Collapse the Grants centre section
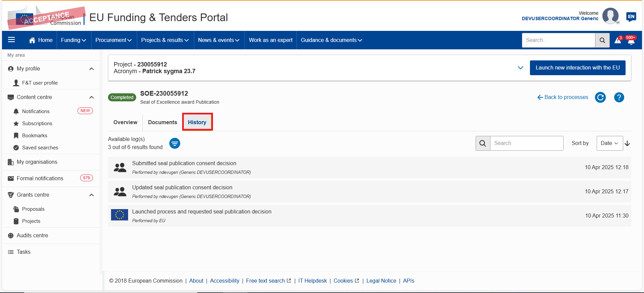The height and width of the screenshot is (293, 644). (x=92, y=195)
